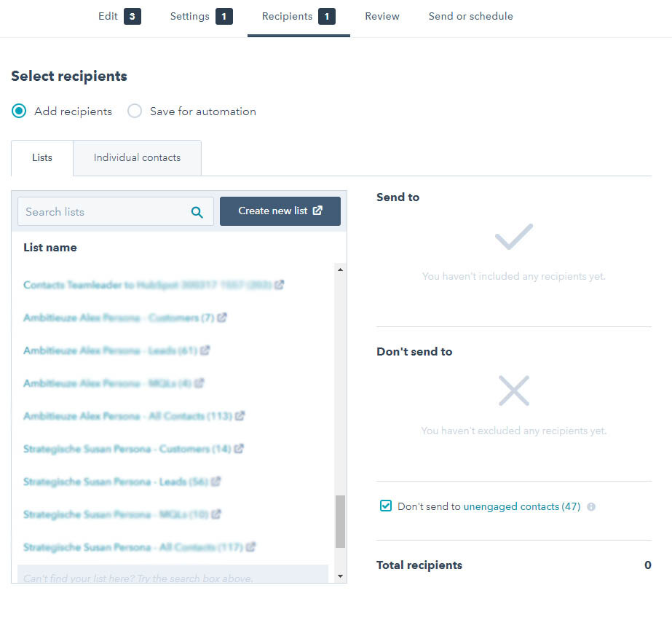Screen dimensions: 672x628
Task: Click the list scrollbar down arrow
Action: pos(340,576)
